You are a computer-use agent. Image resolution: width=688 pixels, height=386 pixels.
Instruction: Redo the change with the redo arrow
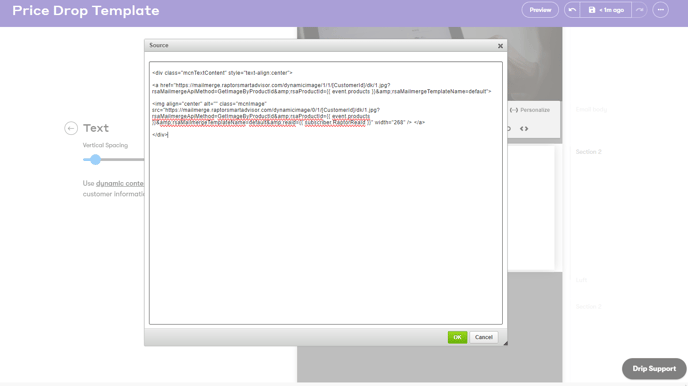point(639,10)
